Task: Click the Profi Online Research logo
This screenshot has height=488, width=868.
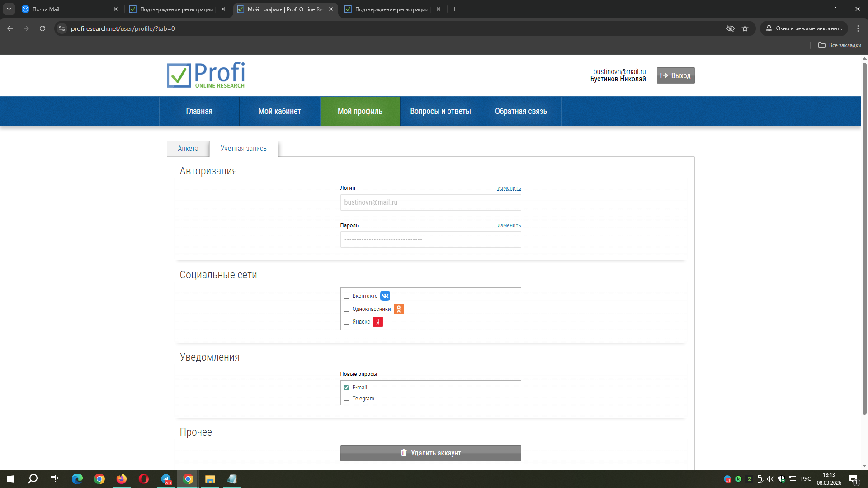Action: (x=206, y=75)
